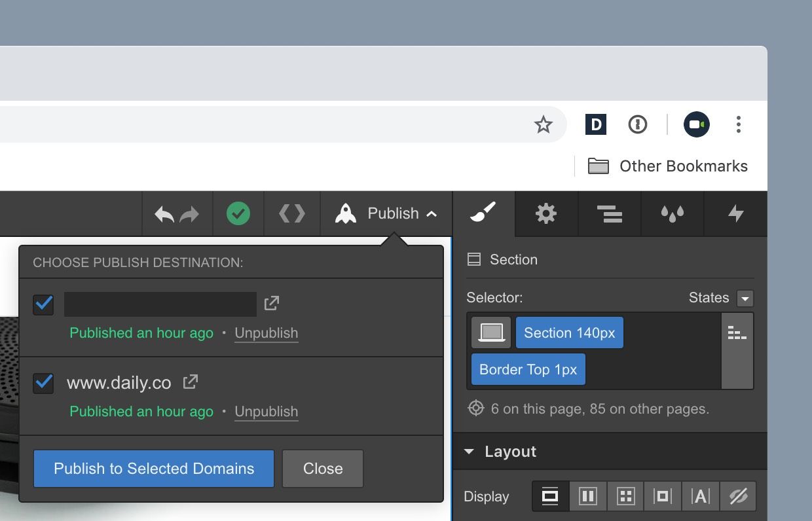Open the Other Bookmarks folder
Viewport: 812px width, 521px height.
pyautogui.click(x=667, y=166)
